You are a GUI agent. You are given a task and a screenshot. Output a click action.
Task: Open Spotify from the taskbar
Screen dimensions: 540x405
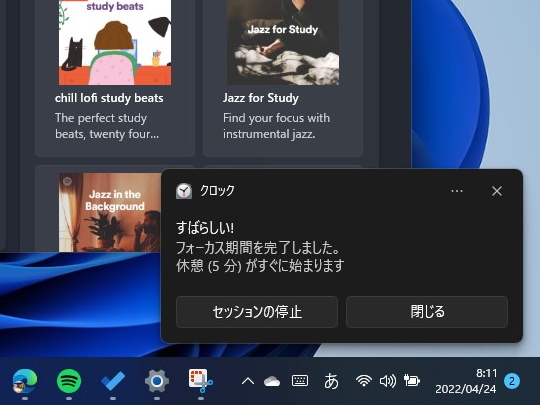click(x=69, y=381)
